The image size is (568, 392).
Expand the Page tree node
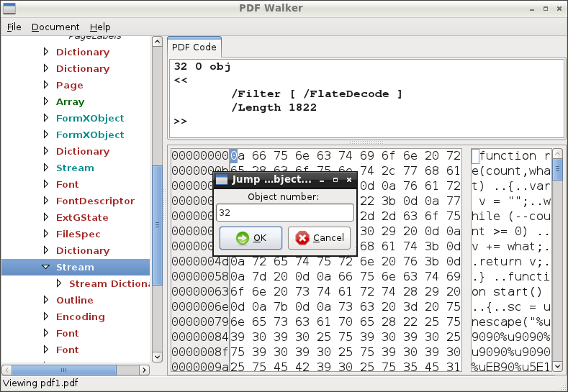point(45,85)
